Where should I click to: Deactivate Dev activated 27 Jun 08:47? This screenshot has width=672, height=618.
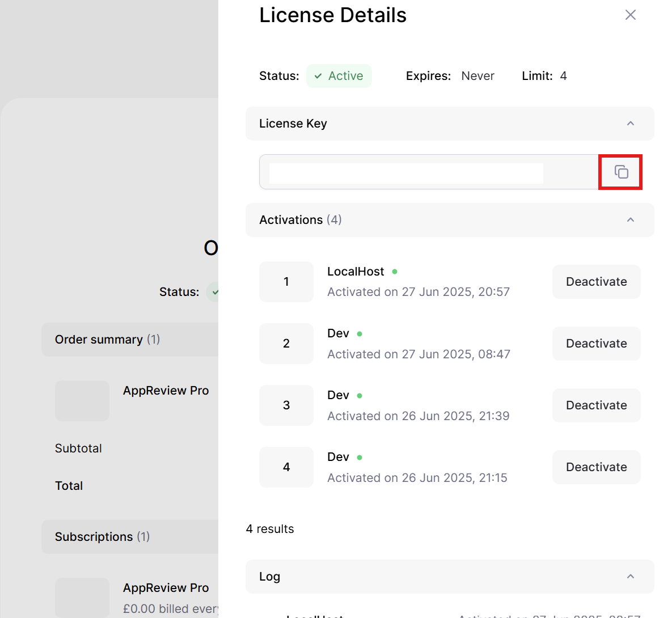pos(596,344)
